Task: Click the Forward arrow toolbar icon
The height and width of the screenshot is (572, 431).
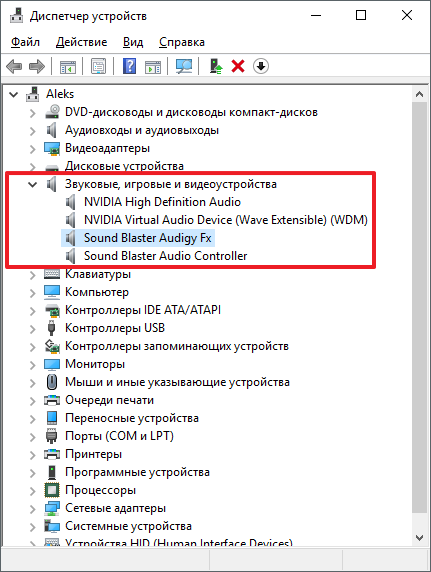Action: (x=36, y=66)
